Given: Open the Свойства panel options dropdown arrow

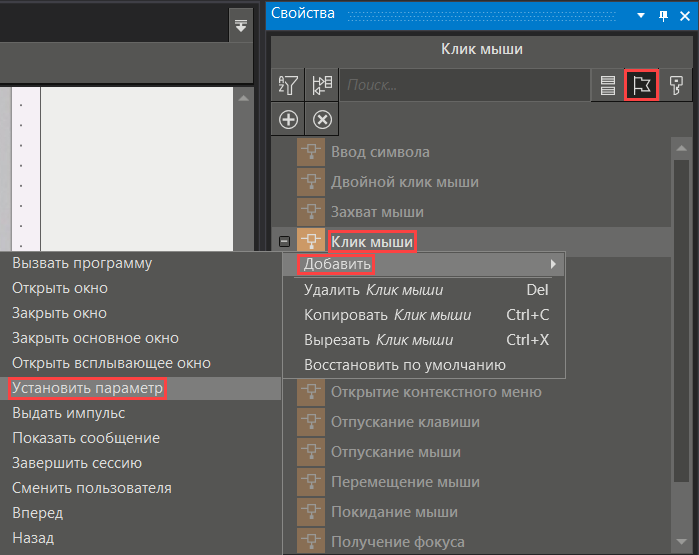Looking at the screenshot, I should (641, 15).
